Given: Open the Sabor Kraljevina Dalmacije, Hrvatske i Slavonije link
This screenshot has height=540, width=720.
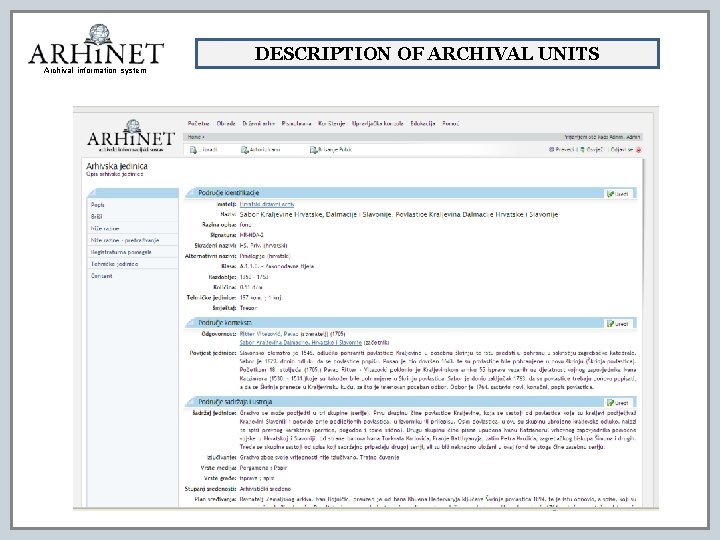Looking at the screenshot, I should click(301, 343).
